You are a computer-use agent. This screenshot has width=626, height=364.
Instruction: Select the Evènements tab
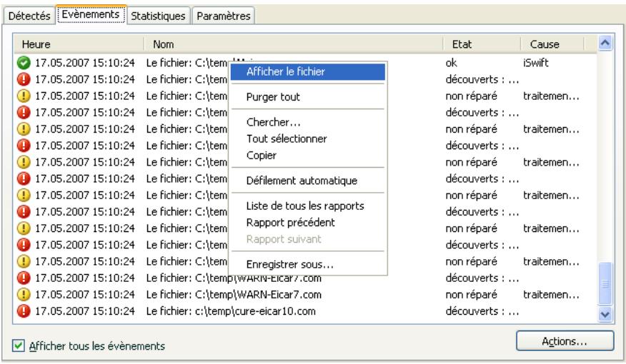(91, 14)
